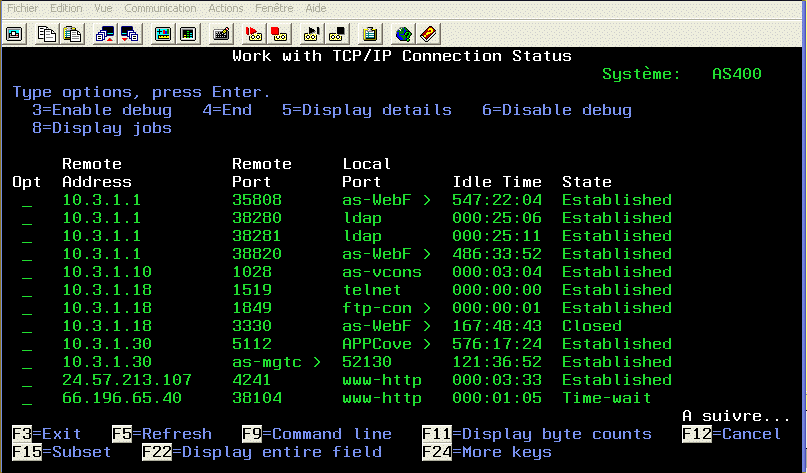Click the globe help icon
Image resolution: width=807 pixels, height=473 pixels.
pos(403,34)
